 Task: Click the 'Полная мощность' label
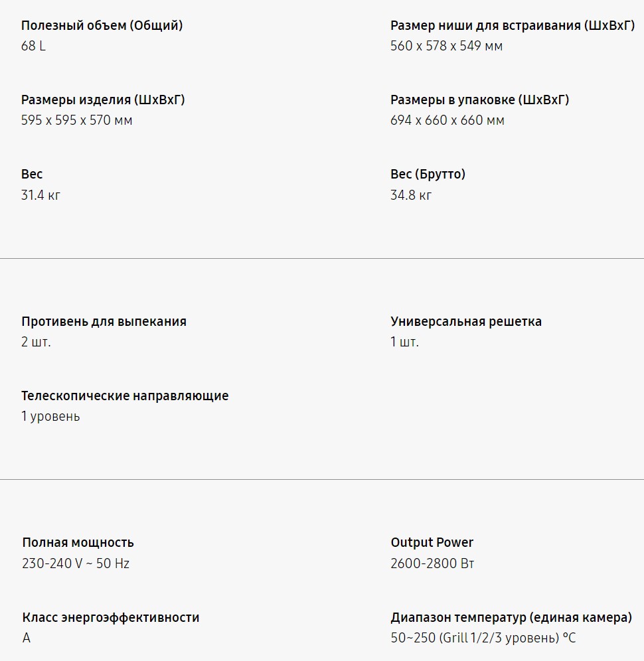(x=78, y=543)
